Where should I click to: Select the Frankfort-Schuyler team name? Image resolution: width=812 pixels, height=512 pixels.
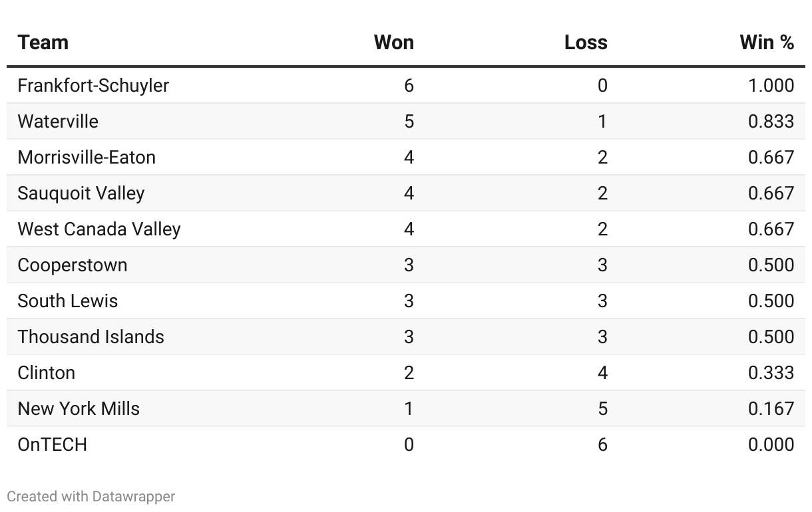93,85
